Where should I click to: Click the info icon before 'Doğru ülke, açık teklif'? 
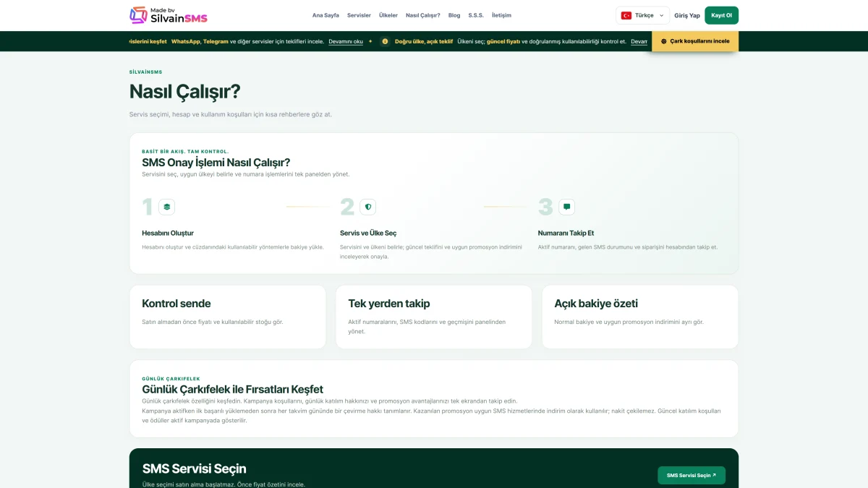pos(385,41)
